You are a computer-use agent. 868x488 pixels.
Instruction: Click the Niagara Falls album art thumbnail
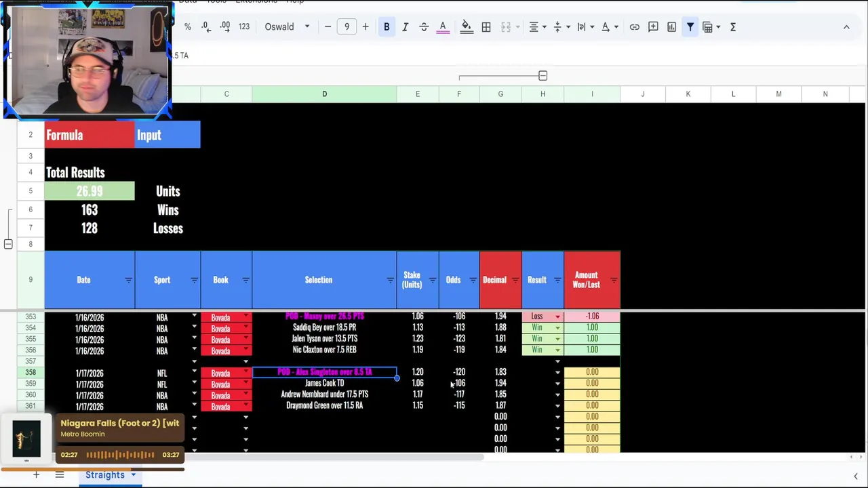point(26,438)
